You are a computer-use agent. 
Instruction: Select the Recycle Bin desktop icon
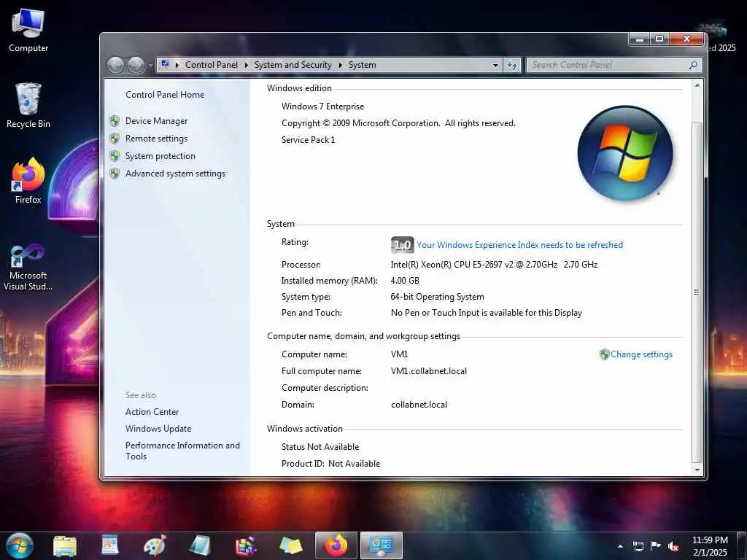(28, 106)
